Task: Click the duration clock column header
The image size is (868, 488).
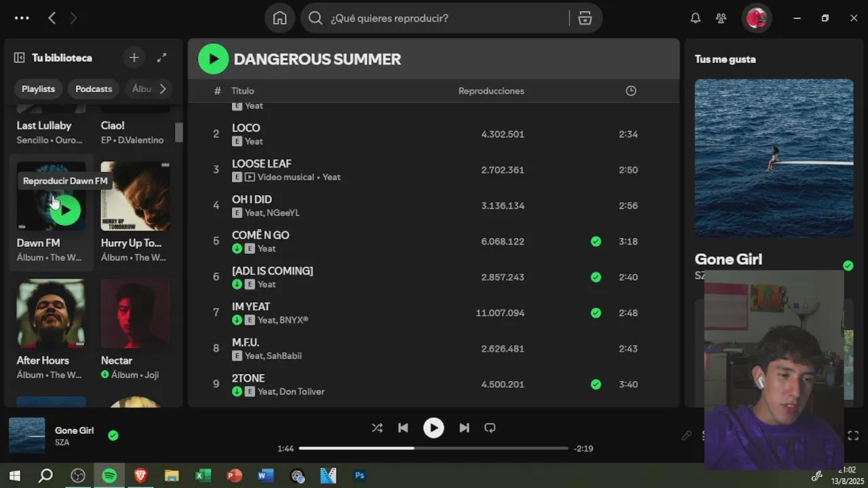Action: [x=631, y=91]
